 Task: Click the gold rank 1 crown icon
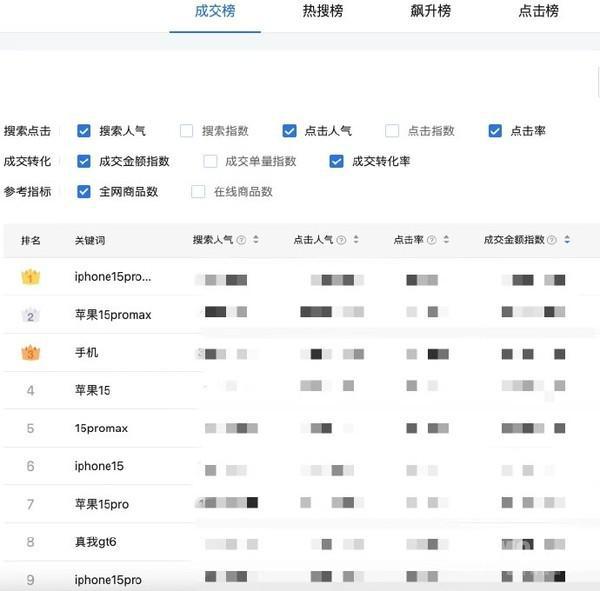click(31, 276)
